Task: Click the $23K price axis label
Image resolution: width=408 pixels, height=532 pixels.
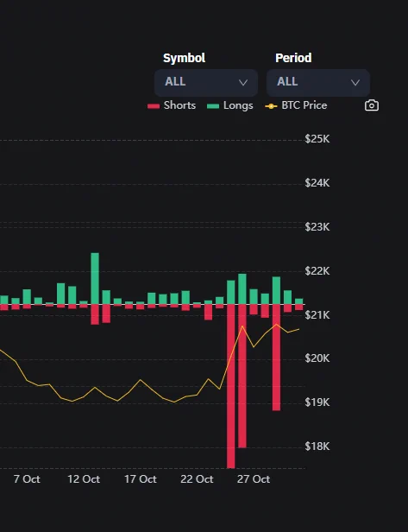Action: tap(317, 226)
